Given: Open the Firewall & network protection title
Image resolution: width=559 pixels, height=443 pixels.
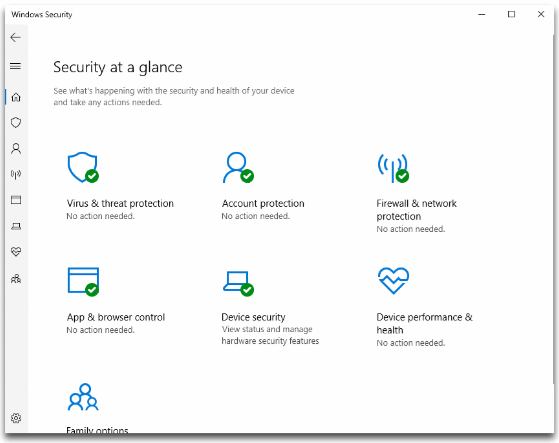Looking at the screenshot, I should tap(416, 210).
